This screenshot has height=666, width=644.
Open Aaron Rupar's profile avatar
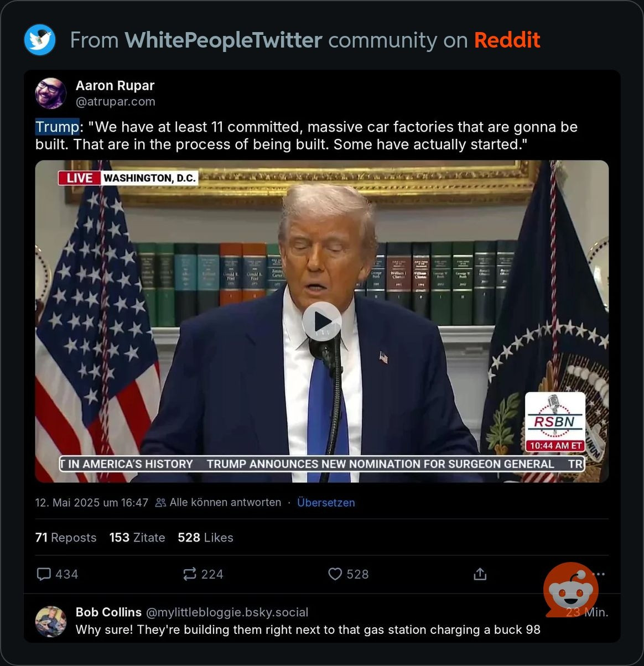(x=51, y=93)
